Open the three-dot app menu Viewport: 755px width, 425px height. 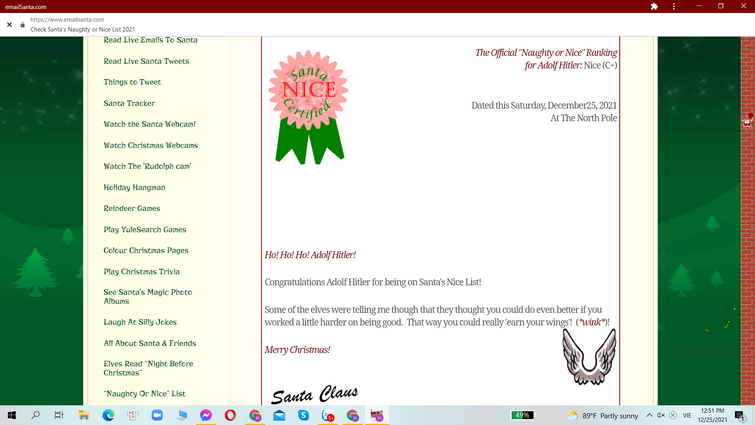[674, 6]
